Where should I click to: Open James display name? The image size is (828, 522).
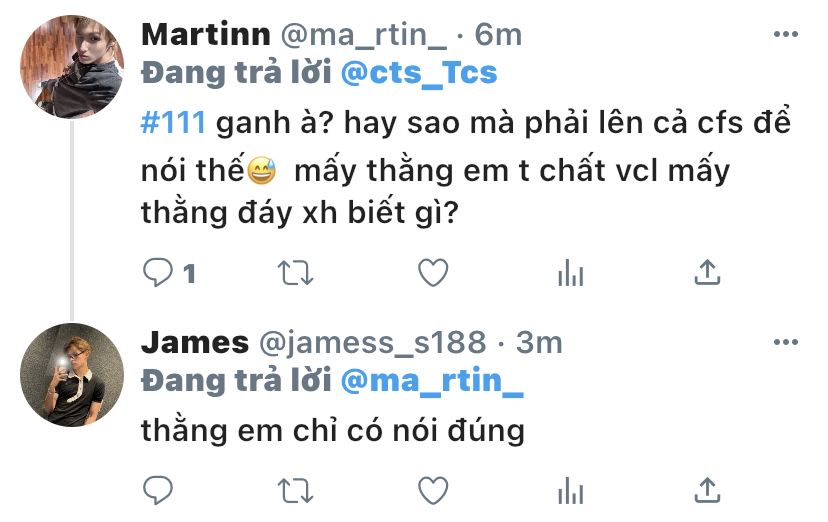[x=195, y=342]
